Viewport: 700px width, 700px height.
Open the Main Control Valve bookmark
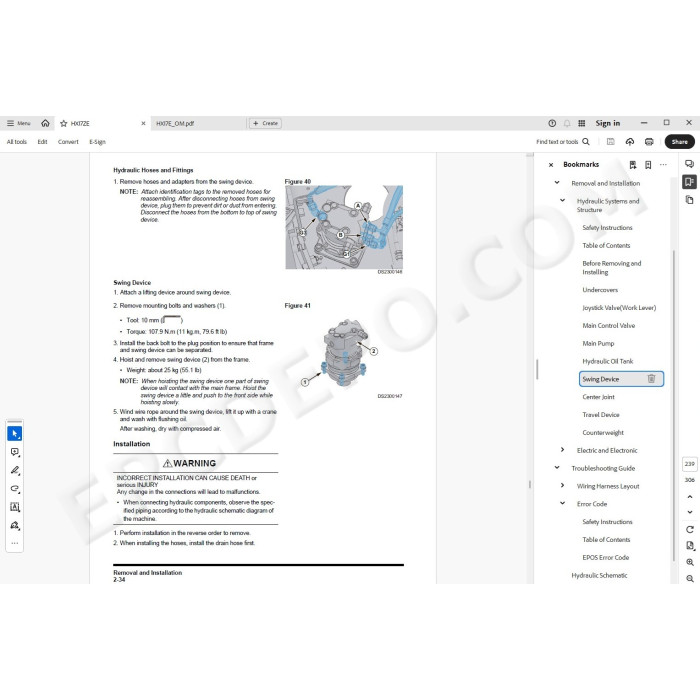[608, 325]
